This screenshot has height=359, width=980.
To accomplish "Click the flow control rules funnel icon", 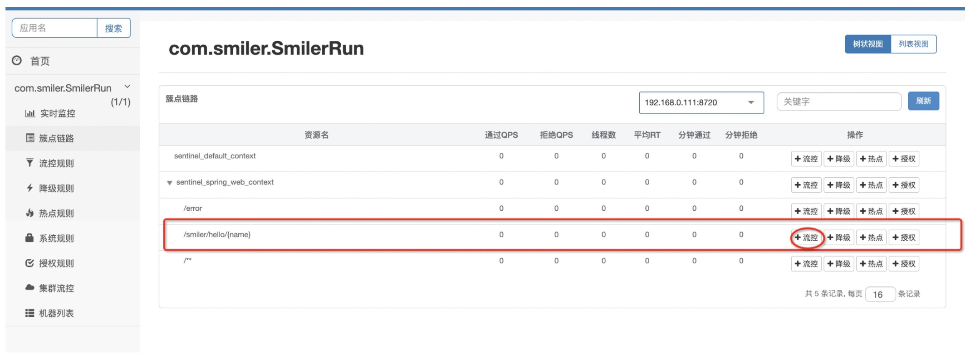I will click(x=30, y=163).
